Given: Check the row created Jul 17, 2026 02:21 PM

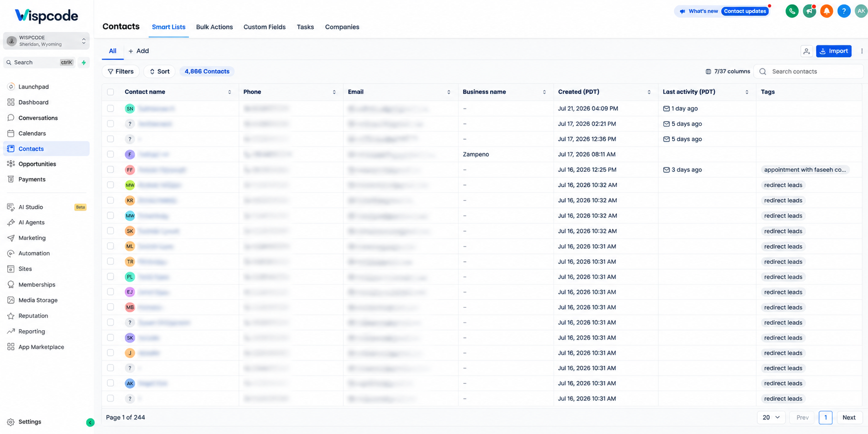Looking at the screenshot, I should click(111, 124).
